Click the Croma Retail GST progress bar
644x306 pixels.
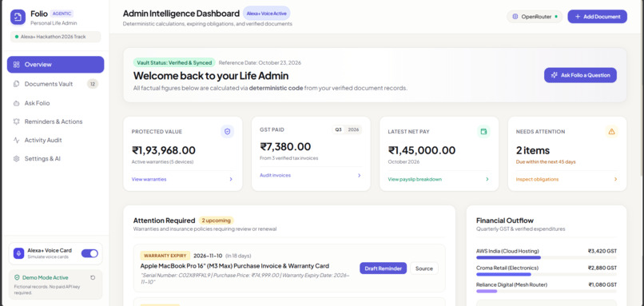click(x=547, y=274)
